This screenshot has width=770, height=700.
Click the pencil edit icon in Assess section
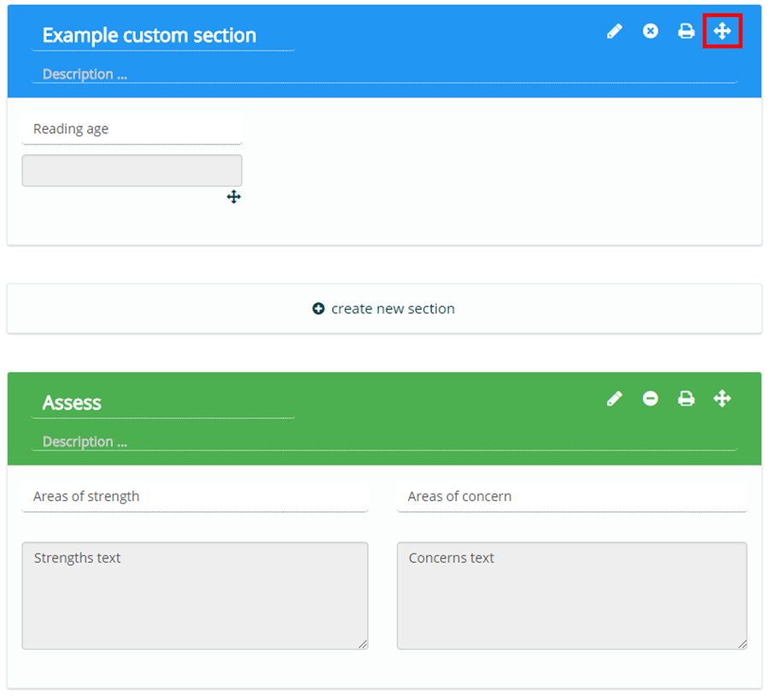[615, 399]
